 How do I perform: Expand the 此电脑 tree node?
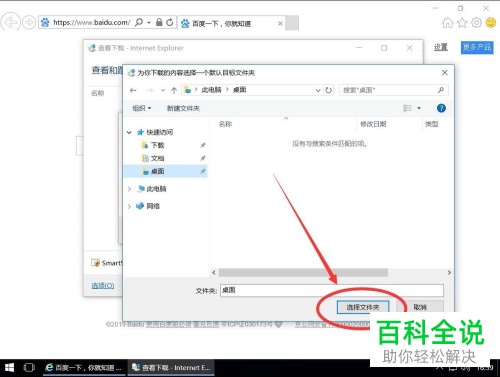[x=129, y=189]
